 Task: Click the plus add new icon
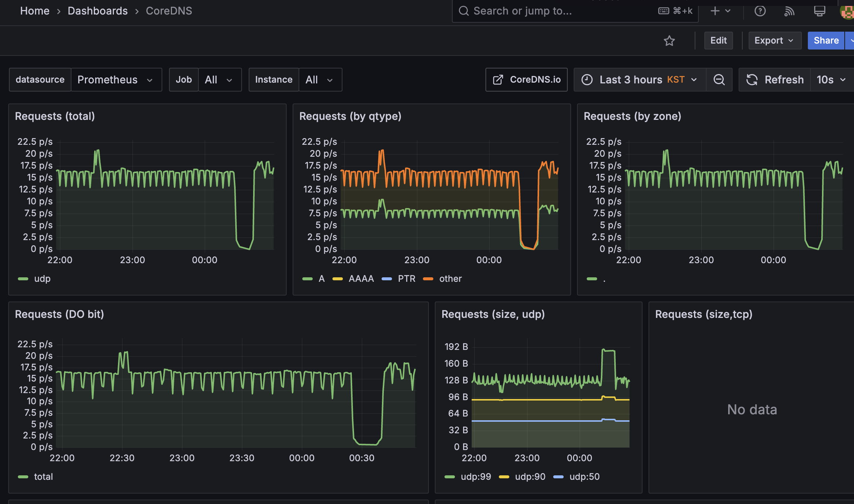tap(715, 11)
